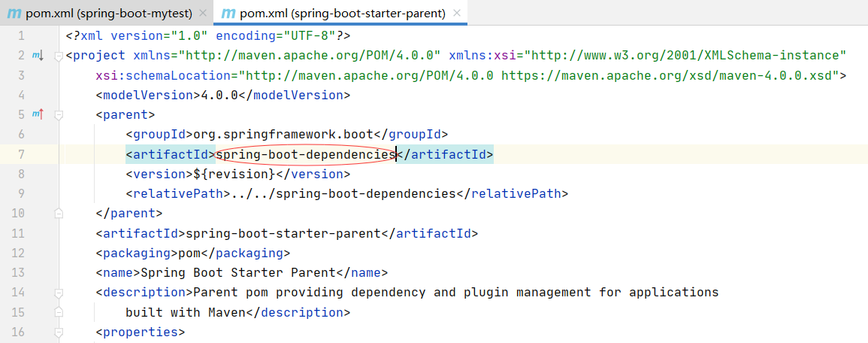The width and height of the screenshot is (868, 343).
Task: Click the closing parent tag on line 10
Action: (129, 214)
